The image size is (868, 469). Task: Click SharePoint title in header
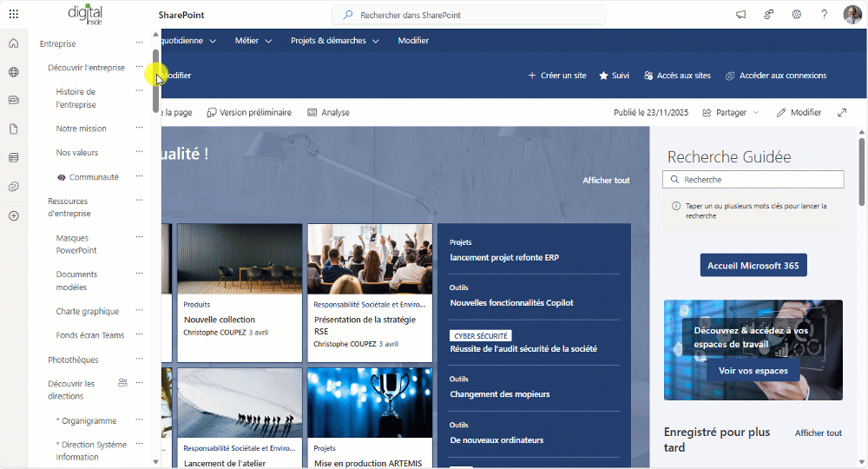pyautogui.click(x=181, y=15)
